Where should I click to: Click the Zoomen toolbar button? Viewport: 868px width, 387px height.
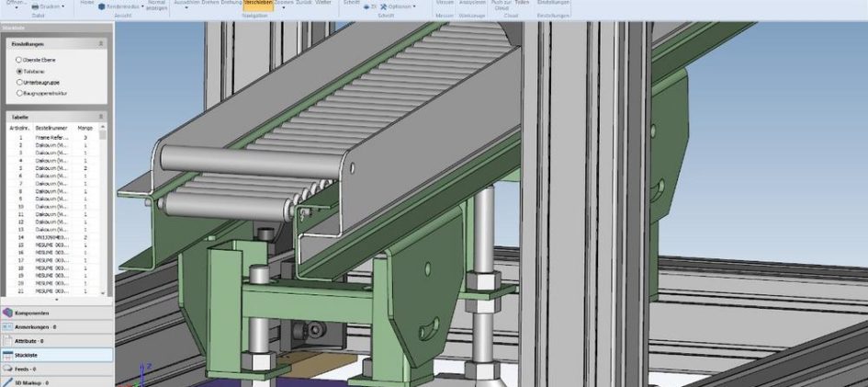tap(283, 4)
